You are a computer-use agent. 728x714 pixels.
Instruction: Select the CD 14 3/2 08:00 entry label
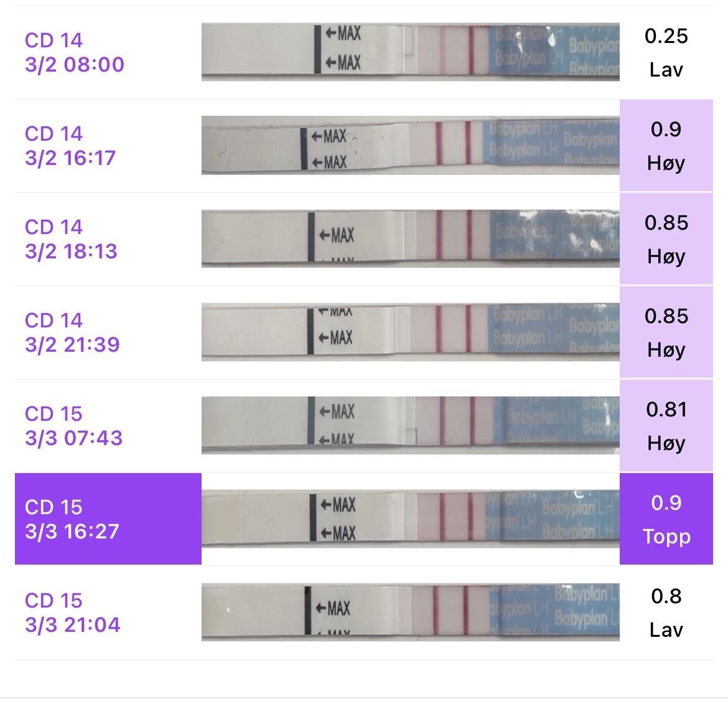(75, 52)
